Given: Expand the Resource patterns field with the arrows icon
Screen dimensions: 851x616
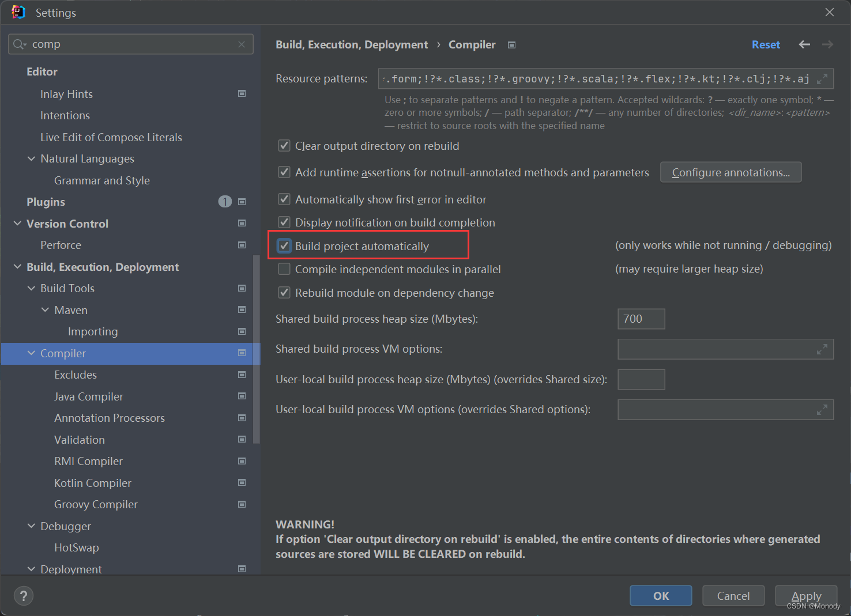Looking at the screenshot, I should click(822, 79).
